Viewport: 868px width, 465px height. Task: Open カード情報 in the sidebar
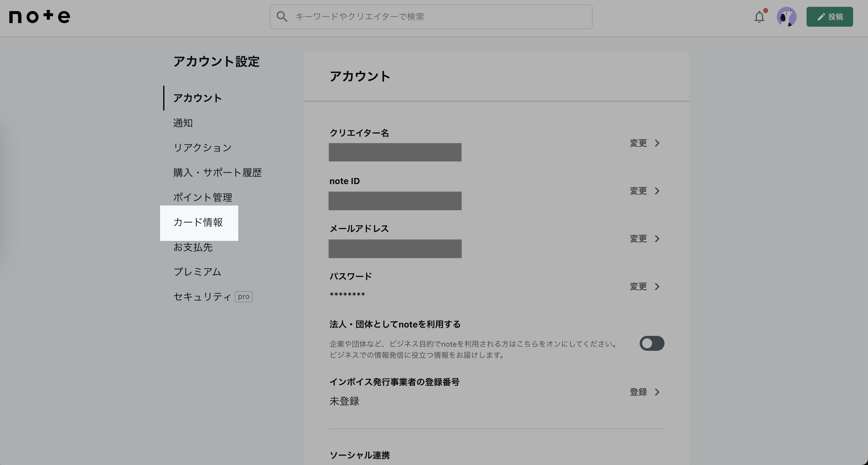click(x=199, y=223)
